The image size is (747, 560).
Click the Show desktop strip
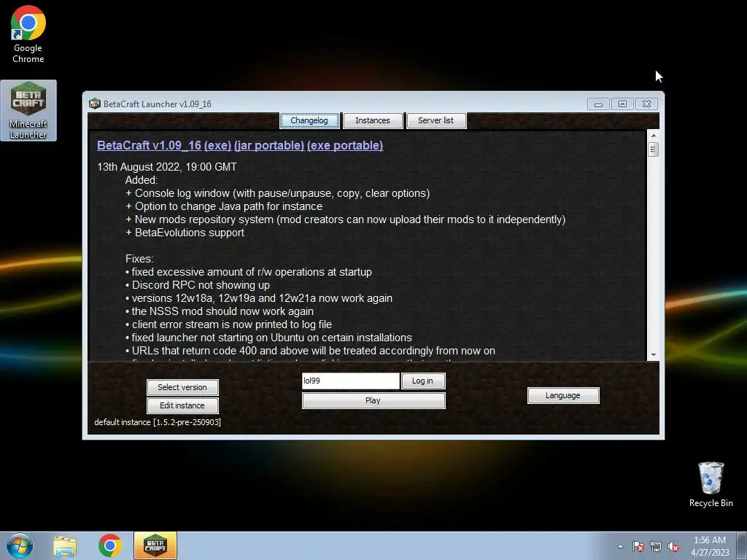tap(742, 545)
